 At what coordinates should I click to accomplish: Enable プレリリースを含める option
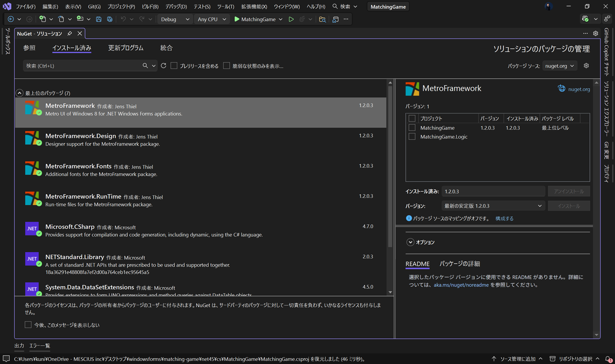click(x=174, y=65)
